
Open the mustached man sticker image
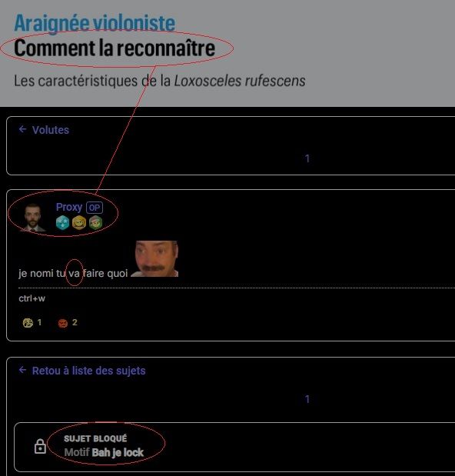(x=155, y=258)
